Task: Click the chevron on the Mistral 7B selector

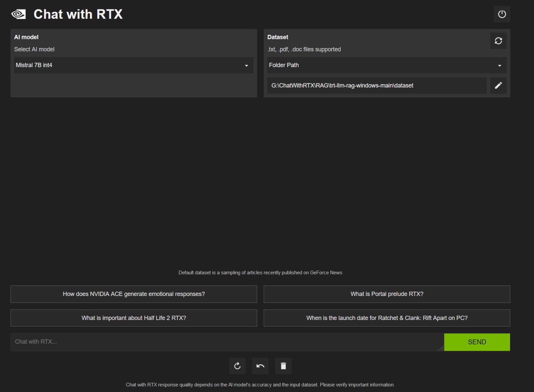Action: coord(246,65)
